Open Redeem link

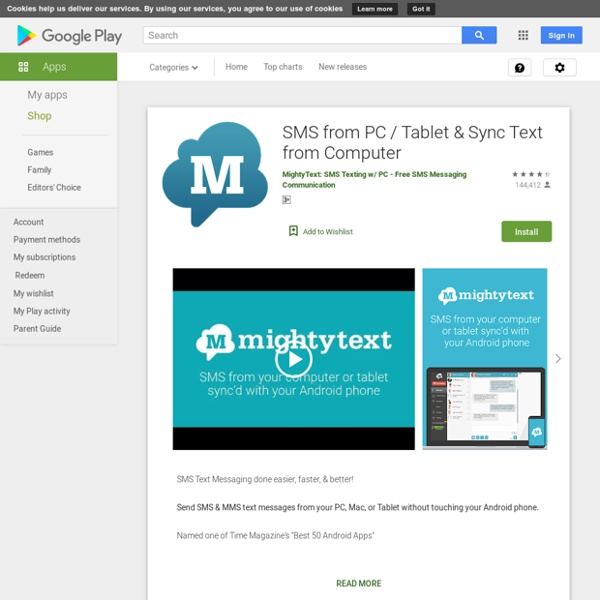(30, 276)
